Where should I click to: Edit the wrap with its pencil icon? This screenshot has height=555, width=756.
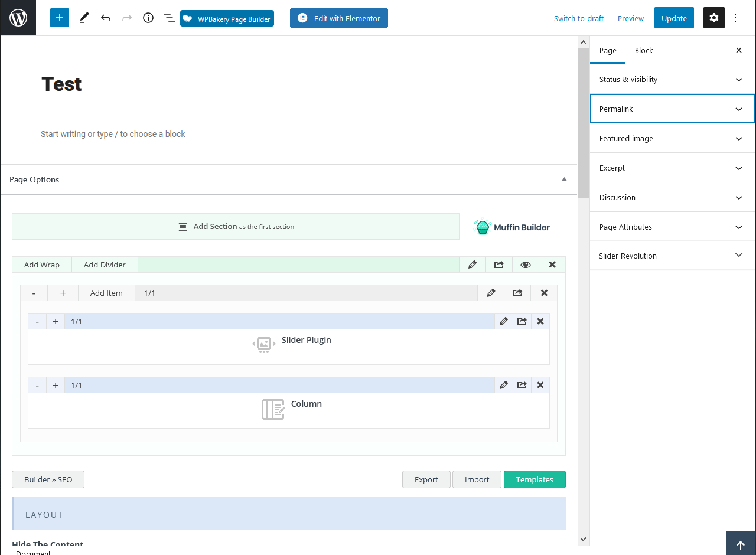coord(491,293)
